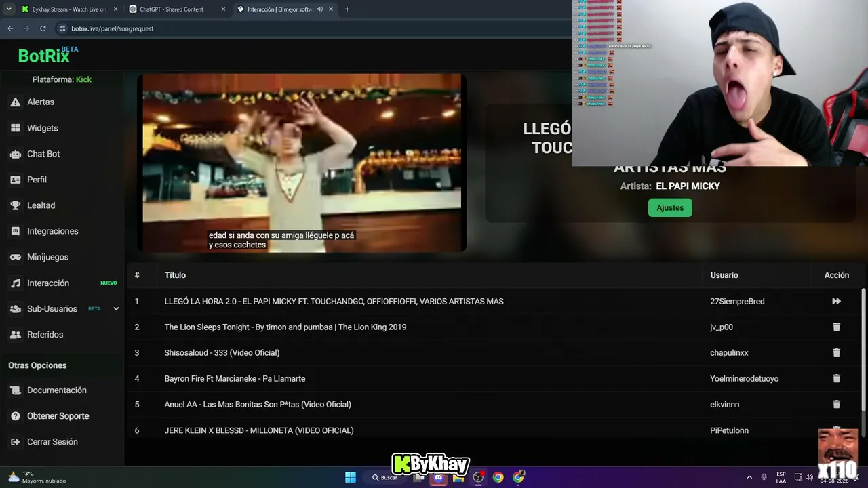Go to the Widgets section
Image resolution: width=868 pixels, height=488 pixels.
coord(43,128)
